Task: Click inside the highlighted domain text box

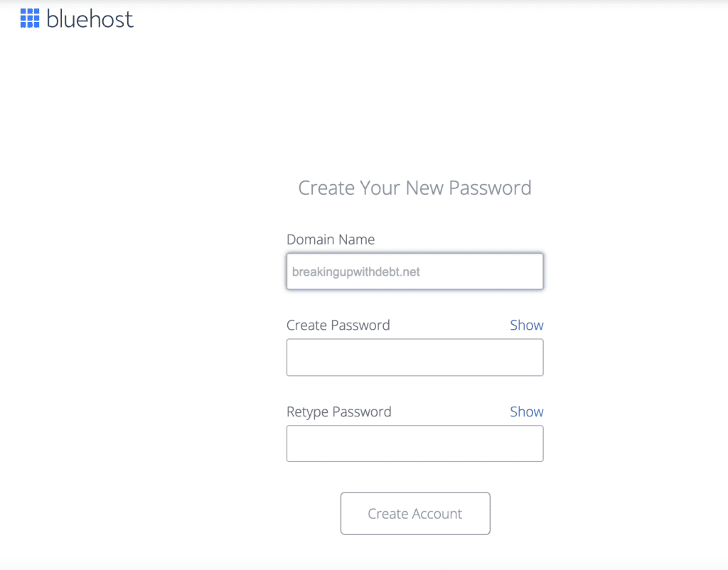Action: pos(414,271)
